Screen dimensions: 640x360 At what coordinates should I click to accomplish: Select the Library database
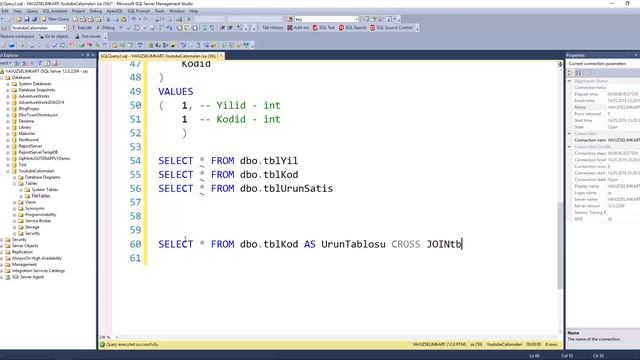[x=24, y=127]
